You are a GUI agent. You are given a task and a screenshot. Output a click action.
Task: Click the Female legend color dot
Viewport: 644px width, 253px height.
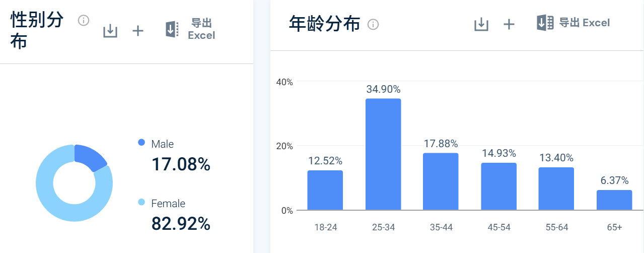[141, 203]
